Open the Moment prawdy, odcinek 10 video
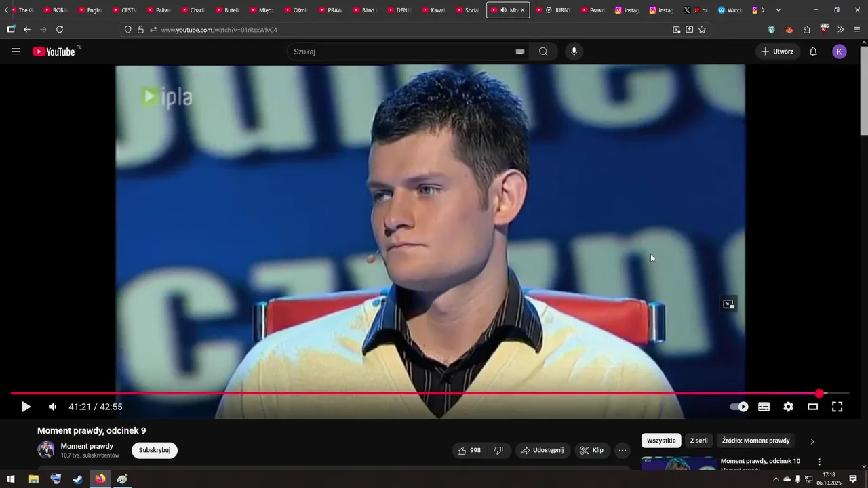The width and height of the screenshot is (868, 488). [760, 461]
